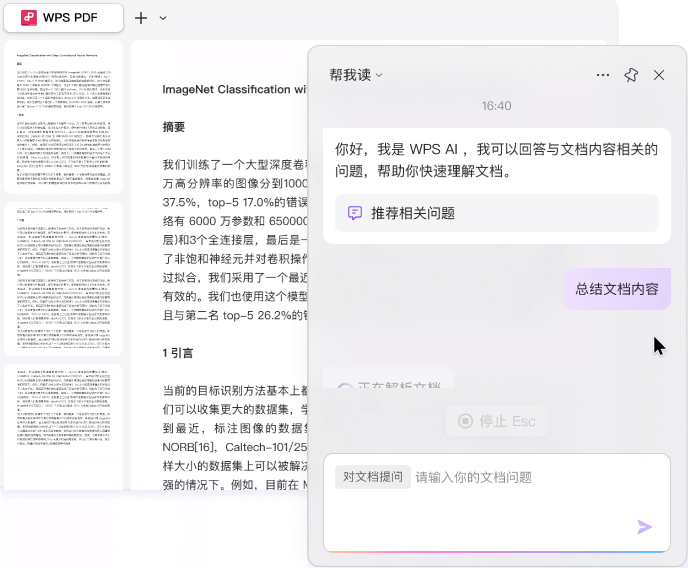The image size is (688, 568).
Task: Click the 16:40 timestamp in chat
Action: (x=497, y=106)
